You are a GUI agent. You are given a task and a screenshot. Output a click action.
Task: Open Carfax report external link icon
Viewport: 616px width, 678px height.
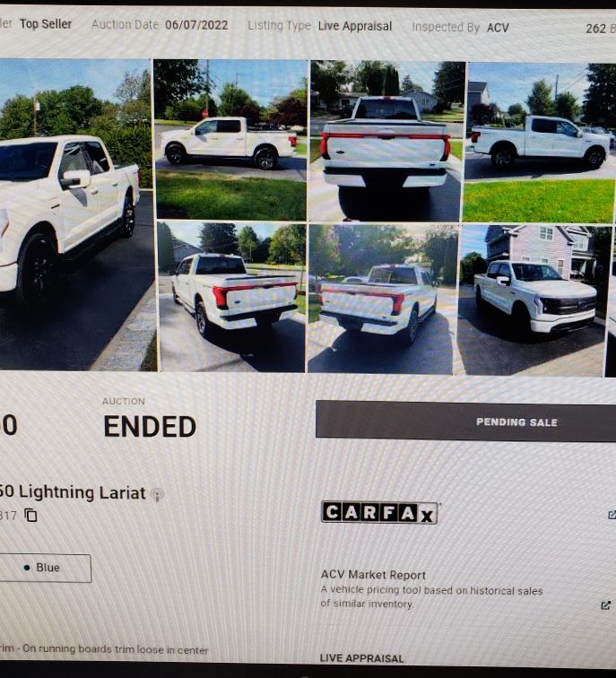(612, 515)
